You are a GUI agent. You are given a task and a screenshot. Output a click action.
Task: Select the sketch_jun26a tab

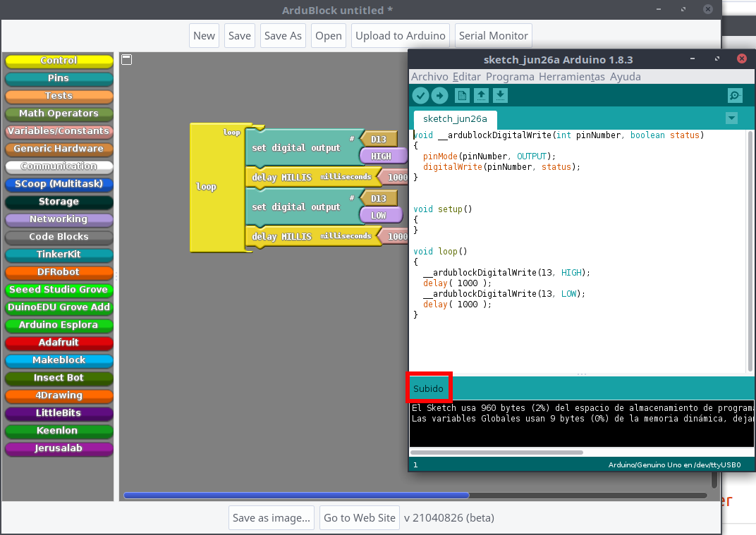point(455,119)
